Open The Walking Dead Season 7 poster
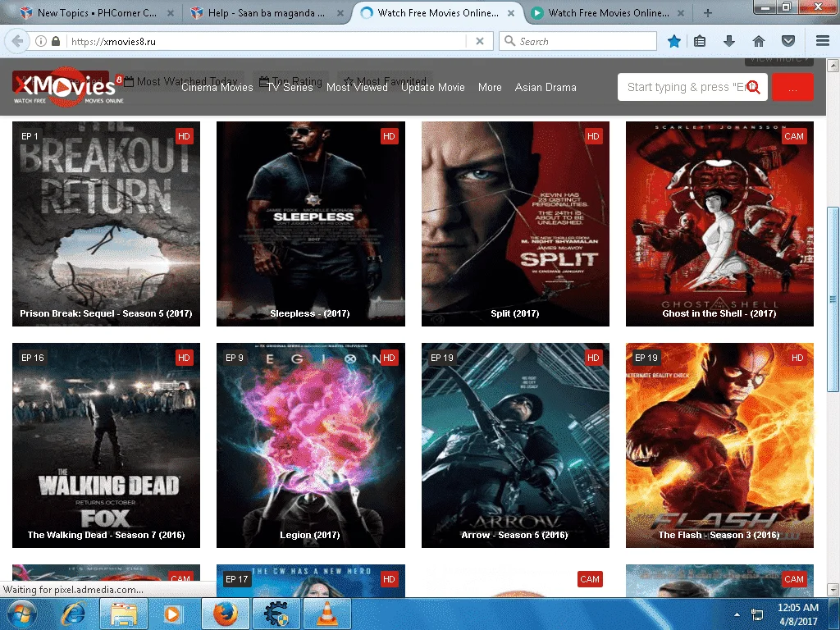The height and width of the screenshot is (630, 840). [x=106, y=445]
